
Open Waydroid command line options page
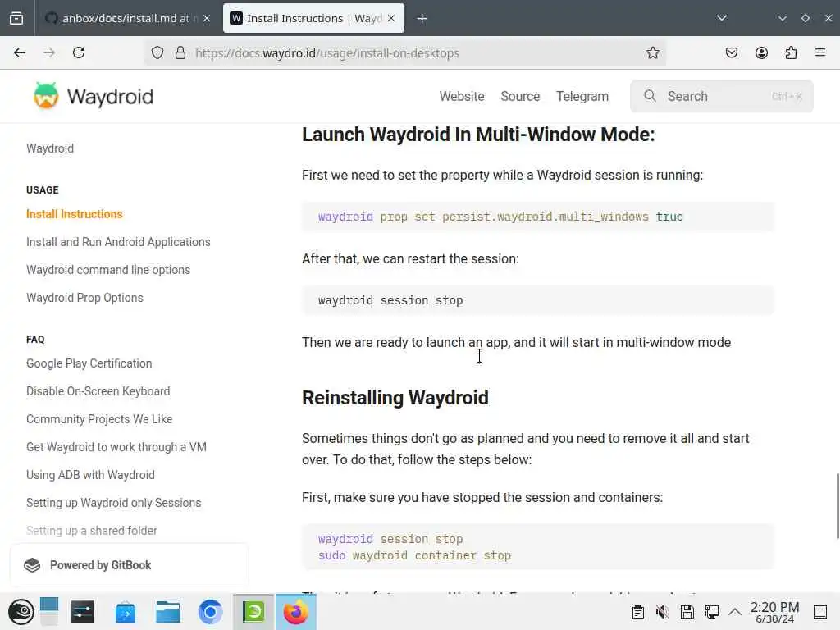click(108, 270)
